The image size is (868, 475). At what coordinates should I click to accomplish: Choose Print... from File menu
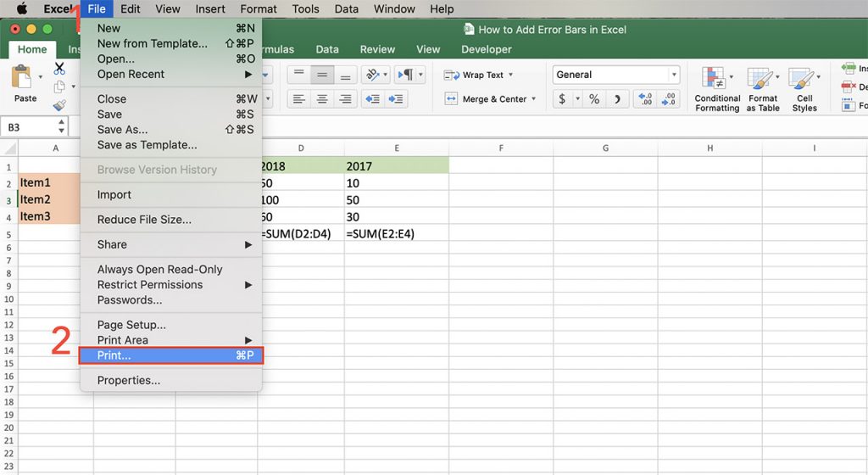coord(171,355)
